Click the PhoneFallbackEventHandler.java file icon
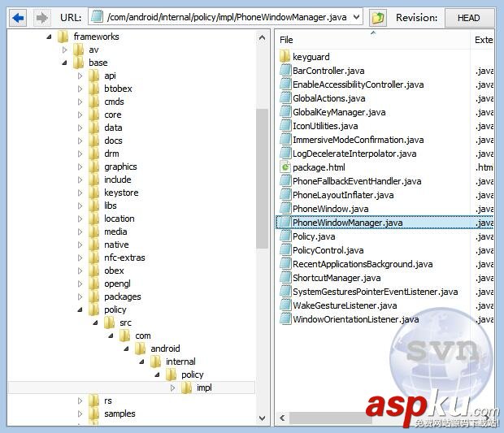This screenshot has height=433, width=504. pyautogui.click(x=285, y=181)
